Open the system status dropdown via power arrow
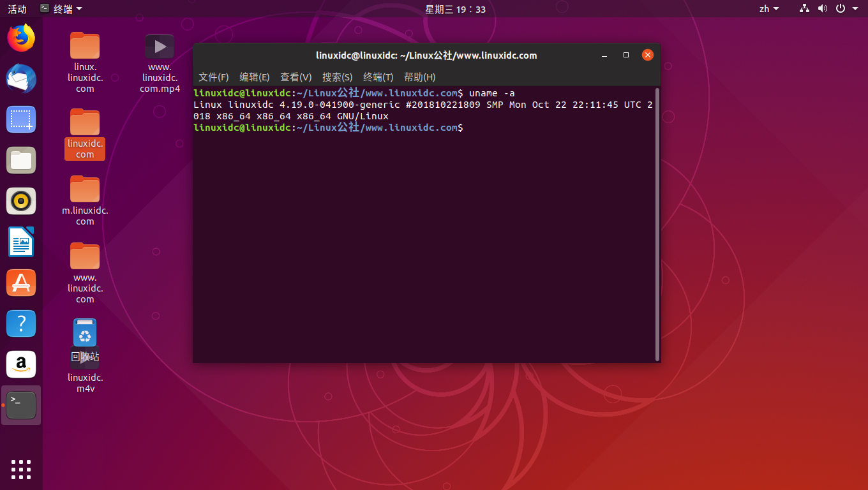The image size is (868, 490). 855,8
